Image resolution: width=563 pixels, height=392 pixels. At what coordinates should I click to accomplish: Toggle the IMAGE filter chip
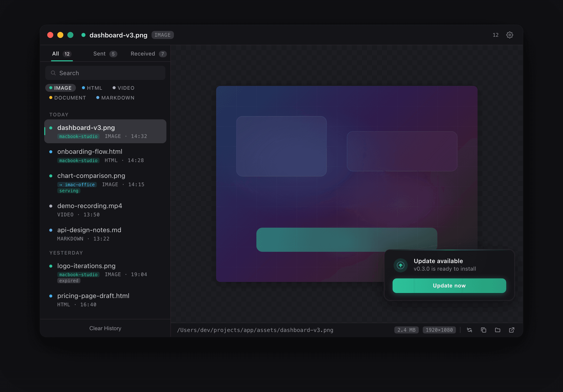(60, 88)
